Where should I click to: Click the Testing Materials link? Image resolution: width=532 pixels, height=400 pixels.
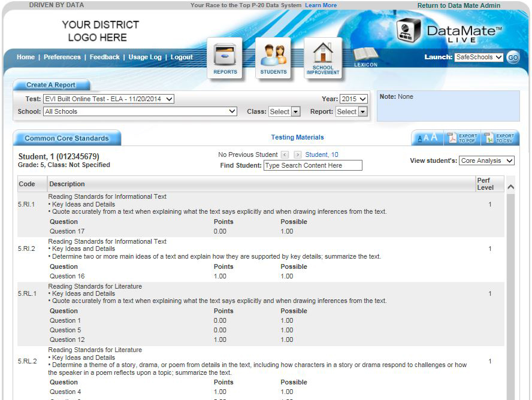click(x=298, y=137)
